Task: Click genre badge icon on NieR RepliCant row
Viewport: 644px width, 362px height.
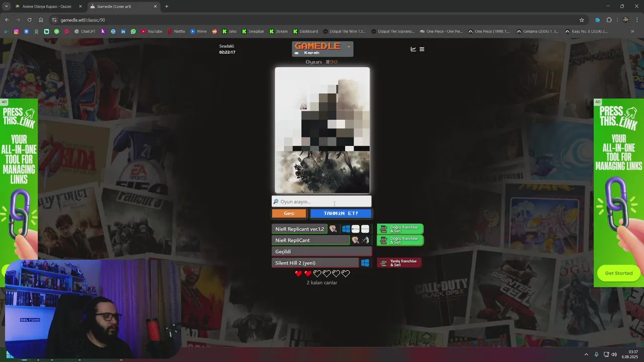Action: coord(355,240)
